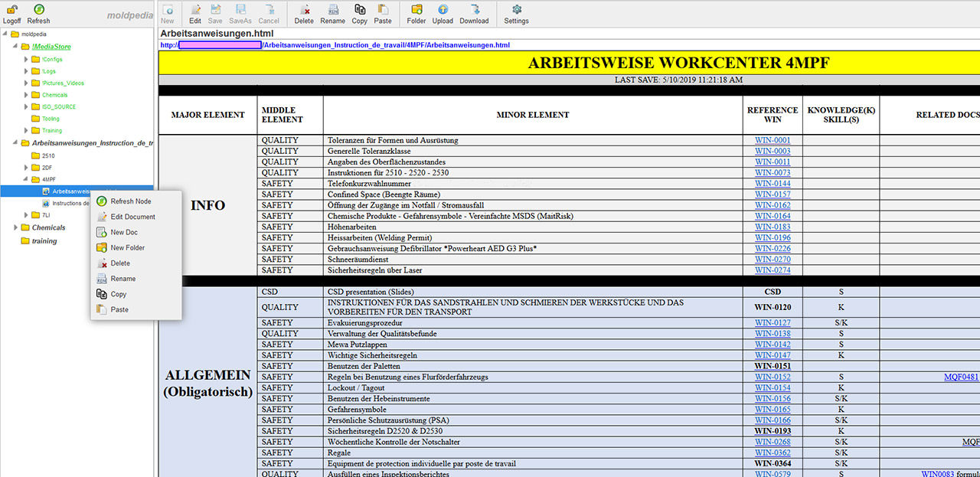The height and width of the screenshot is (477, 980).
Task: Open reference link WIN-0274
Action: pyautogui.click(x=773, y=270)
